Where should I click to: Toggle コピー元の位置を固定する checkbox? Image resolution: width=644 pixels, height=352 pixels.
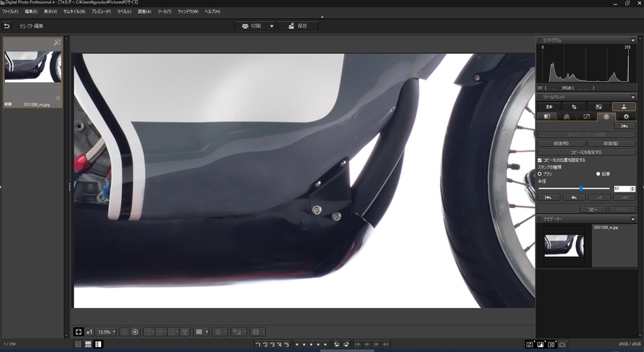pyautogui.click(x=540, y=160)
